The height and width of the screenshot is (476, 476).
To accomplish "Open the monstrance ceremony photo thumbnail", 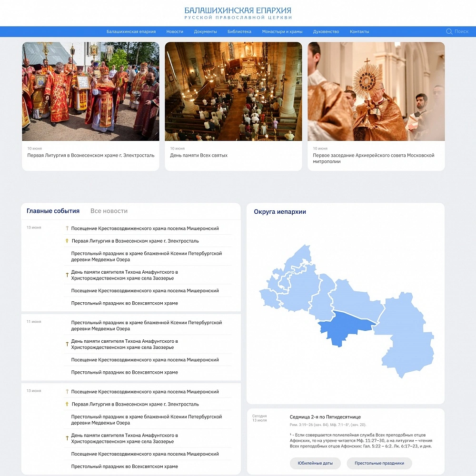I will coord(376,91).
